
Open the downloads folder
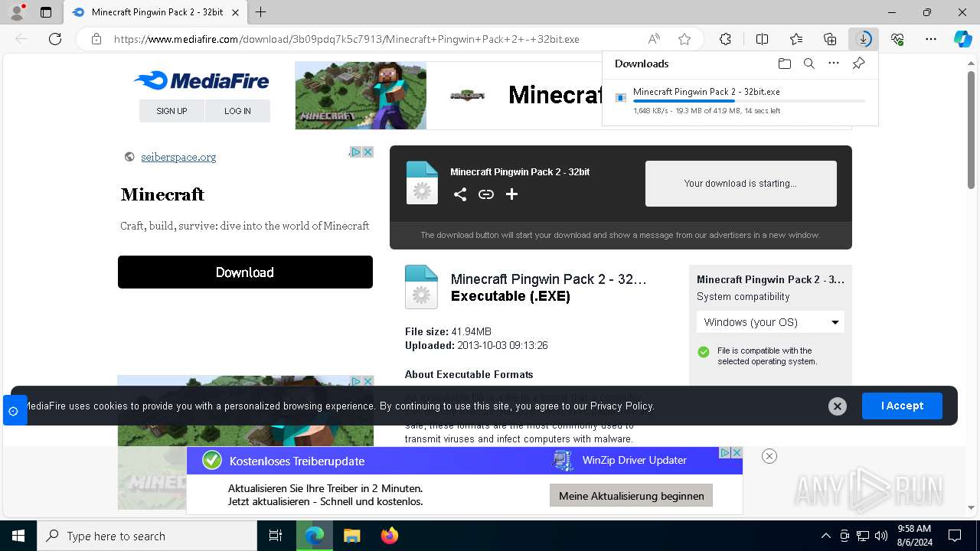(x=784, y=64)
